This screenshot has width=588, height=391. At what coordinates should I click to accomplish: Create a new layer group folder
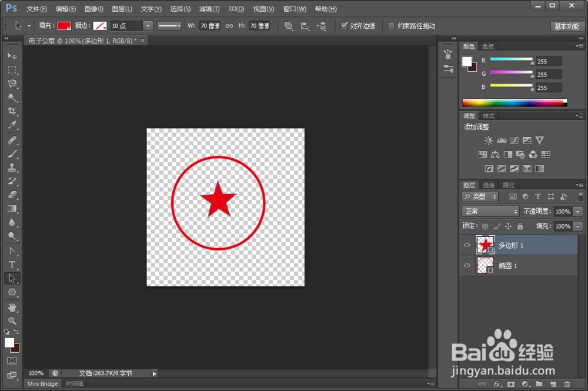click(x=539, y=384)
